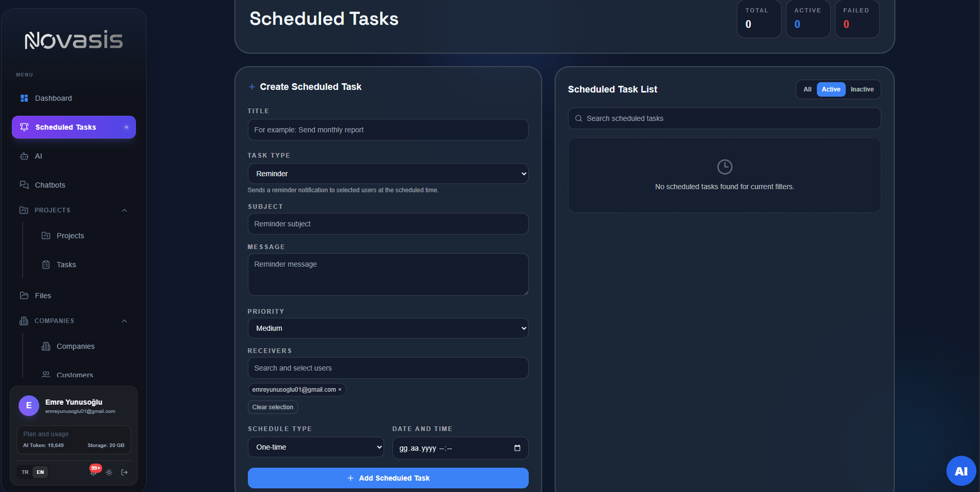Screen dimensions: 980x492
Task: Select Scheduled Tasks in the sidebar
Action: tap(74, 127)
